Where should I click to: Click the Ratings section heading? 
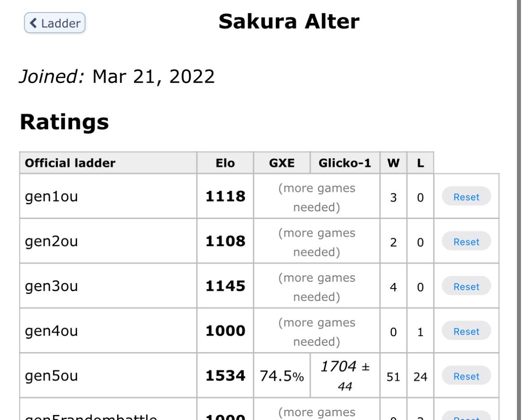pos(64,122)
